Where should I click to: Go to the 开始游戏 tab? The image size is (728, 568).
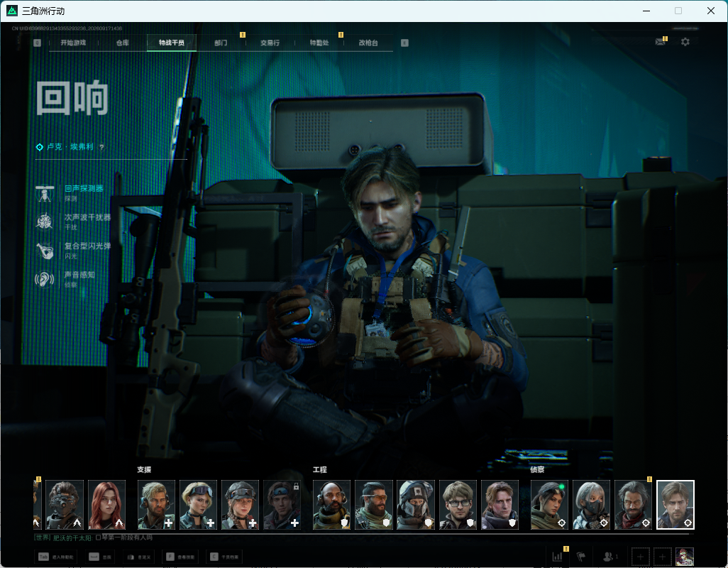pos(73,43)
